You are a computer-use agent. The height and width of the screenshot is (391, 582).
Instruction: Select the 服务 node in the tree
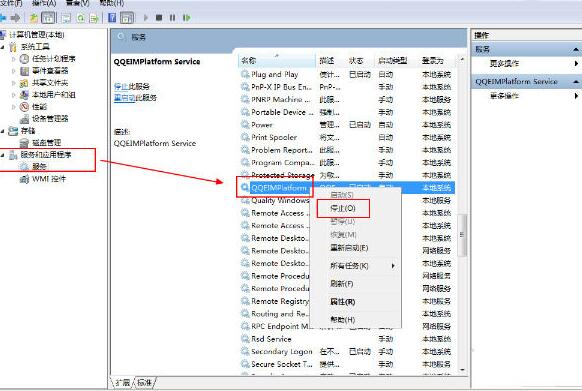click(x=39, y=167)
